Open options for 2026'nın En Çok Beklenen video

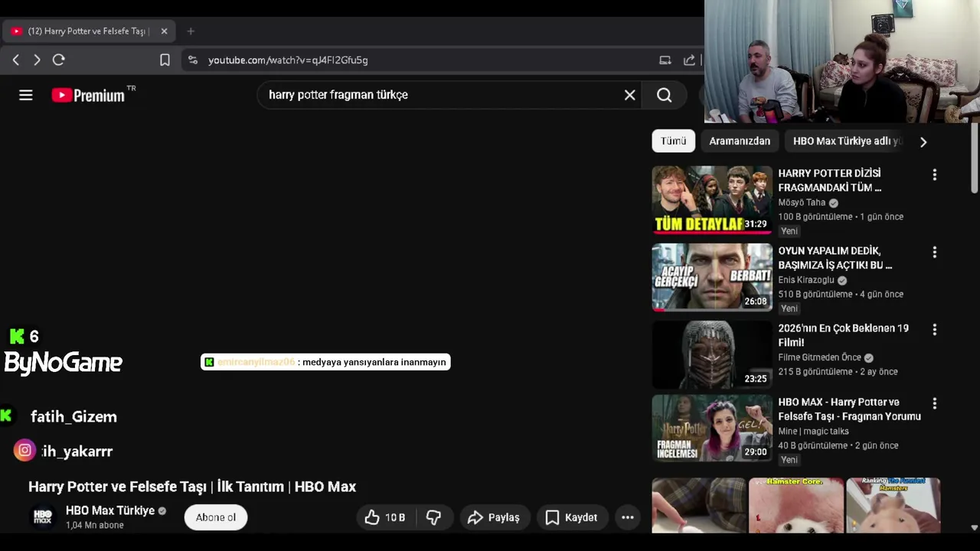click(x=934, y=330)
